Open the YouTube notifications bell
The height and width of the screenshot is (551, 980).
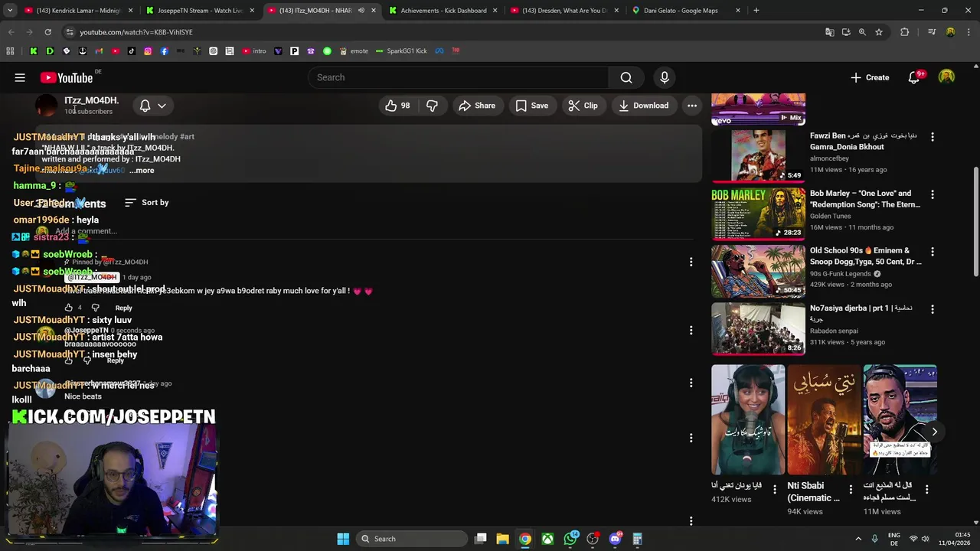click(913, 77)
